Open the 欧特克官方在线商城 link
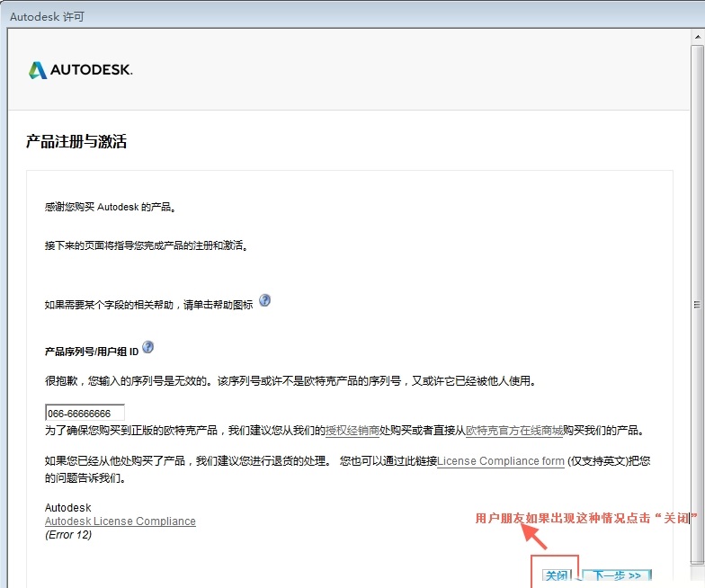 pyautogui.click(x=514, y=431)
